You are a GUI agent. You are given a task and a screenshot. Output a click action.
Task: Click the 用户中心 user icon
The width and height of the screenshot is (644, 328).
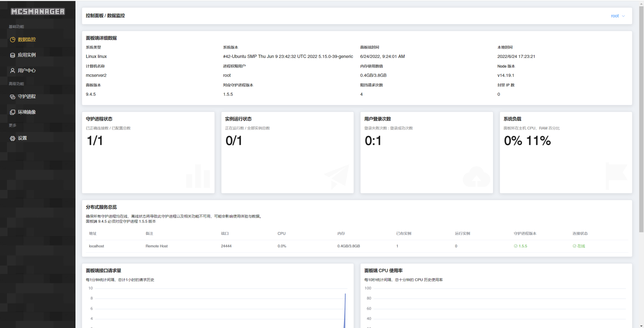(12, 71)
